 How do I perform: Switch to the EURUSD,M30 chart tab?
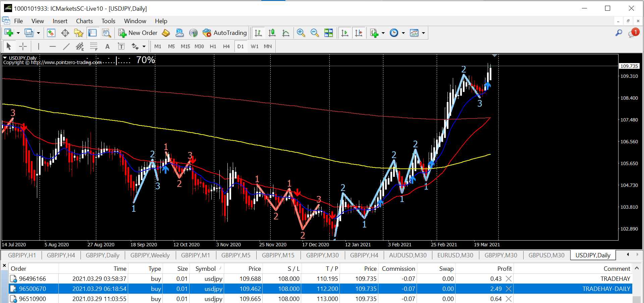coord(455,255)
